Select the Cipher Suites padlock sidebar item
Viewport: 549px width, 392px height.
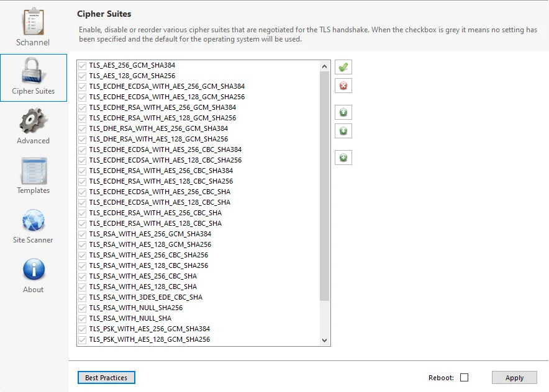pyautogui.click(x=34, y=78)
